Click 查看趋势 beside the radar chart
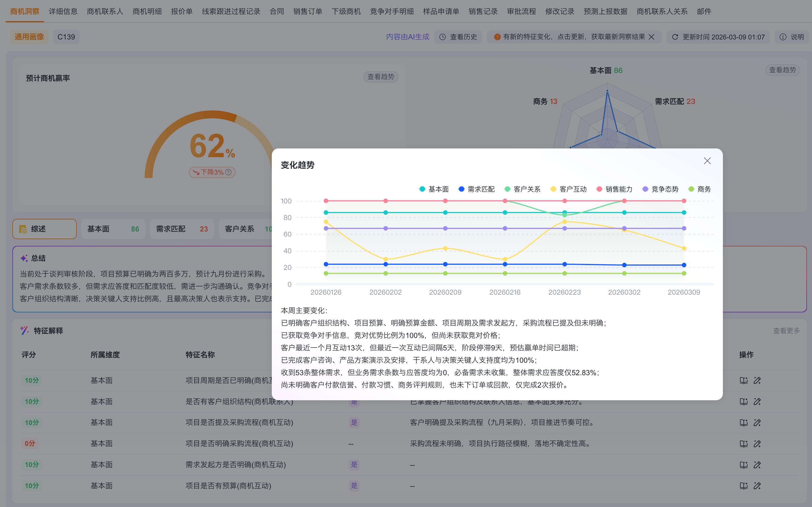The height and width of the screenshot is (507, 812). [782, 70]
